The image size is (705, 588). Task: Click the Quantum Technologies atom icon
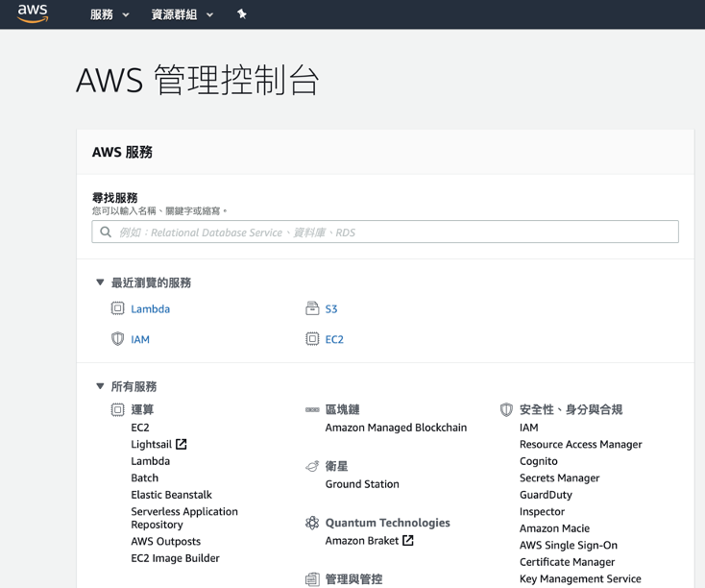pyautogui.click(x=312, y=523)
